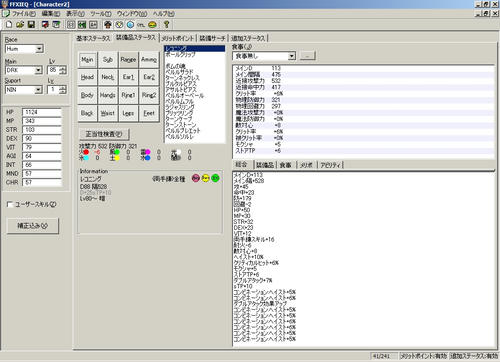Click the red and blue toolbar icon after Save

45,24
